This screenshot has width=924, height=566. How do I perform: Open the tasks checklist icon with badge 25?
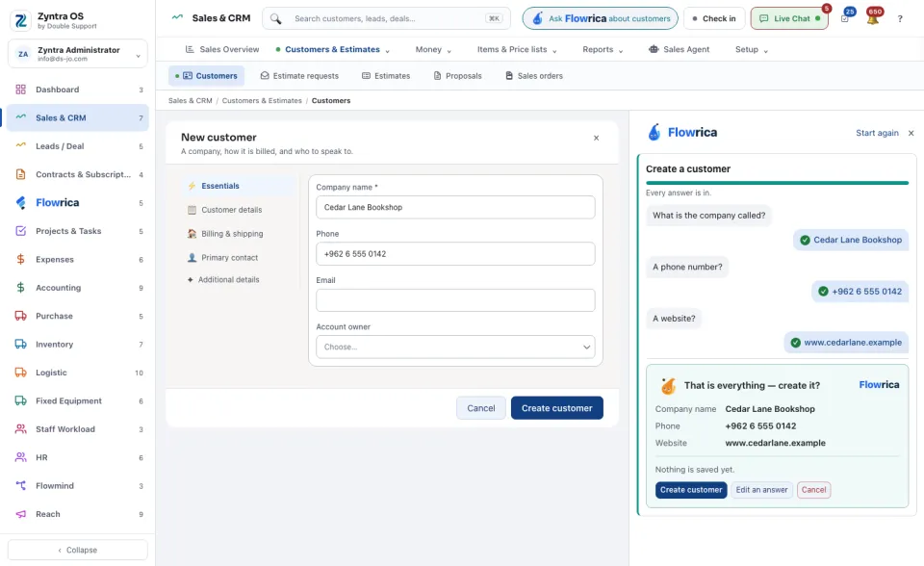(845, 18)
